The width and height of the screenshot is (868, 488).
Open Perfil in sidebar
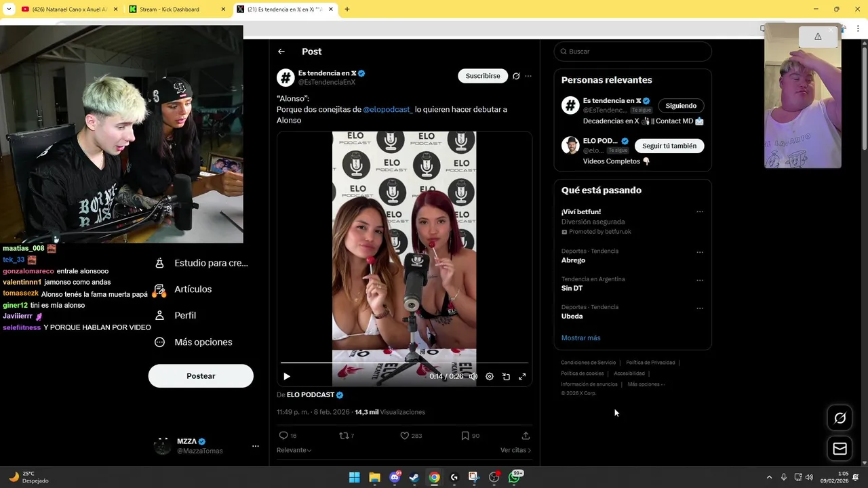175,316
